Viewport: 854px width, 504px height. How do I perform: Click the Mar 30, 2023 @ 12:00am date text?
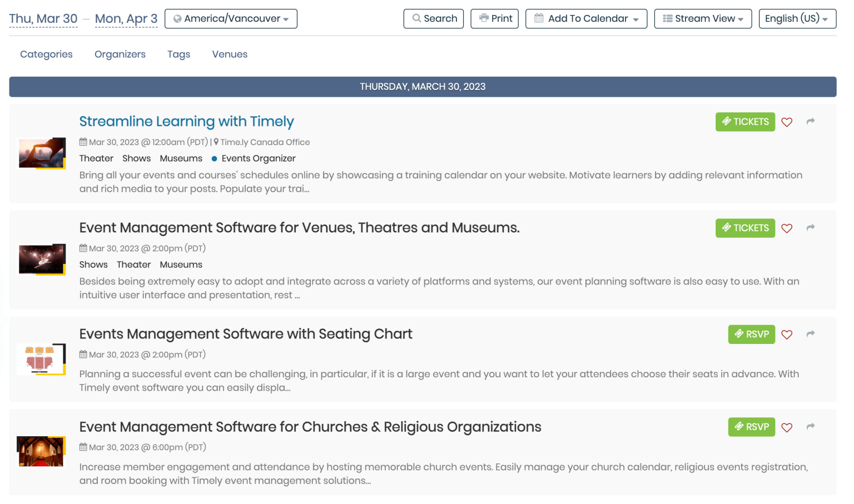148,142
